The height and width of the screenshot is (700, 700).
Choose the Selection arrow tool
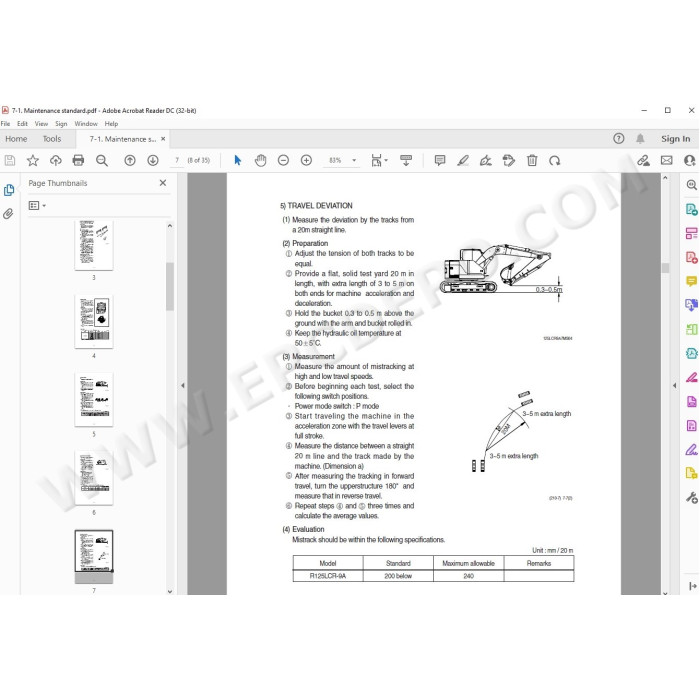238,160
